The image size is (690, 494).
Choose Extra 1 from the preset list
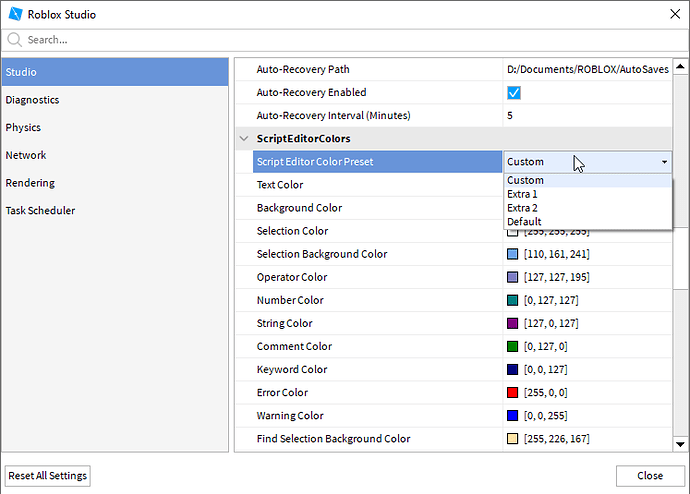pos(522,194)
